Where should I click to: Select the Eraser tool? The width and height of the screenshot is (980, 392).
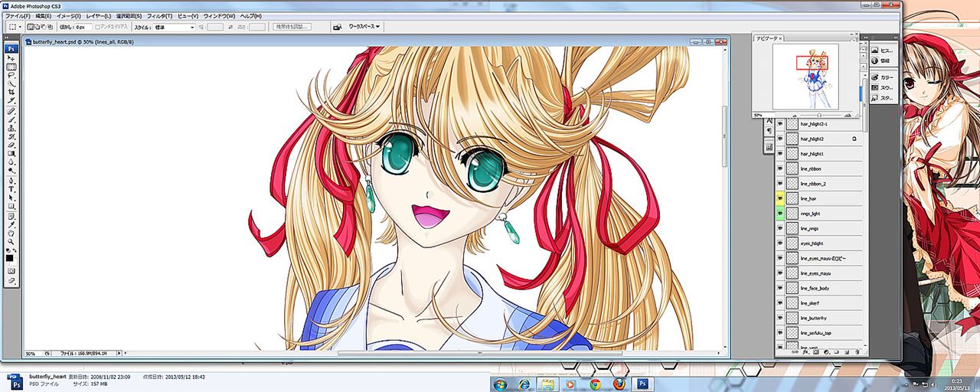coord(11,145)
